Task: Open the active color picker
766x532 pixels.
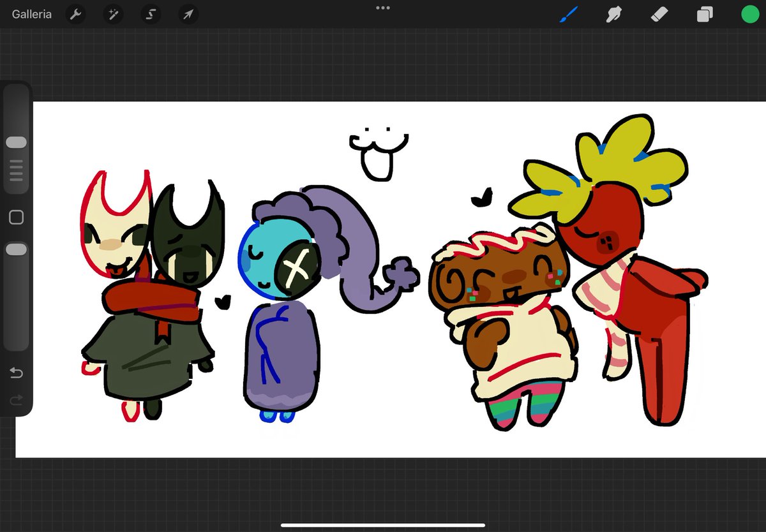Action: 749,14
